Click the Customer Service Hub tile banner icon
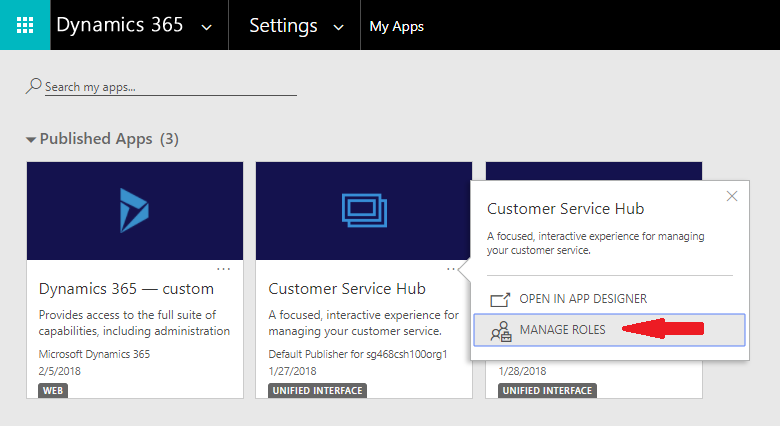780x426 pixels. coord(363,209)
